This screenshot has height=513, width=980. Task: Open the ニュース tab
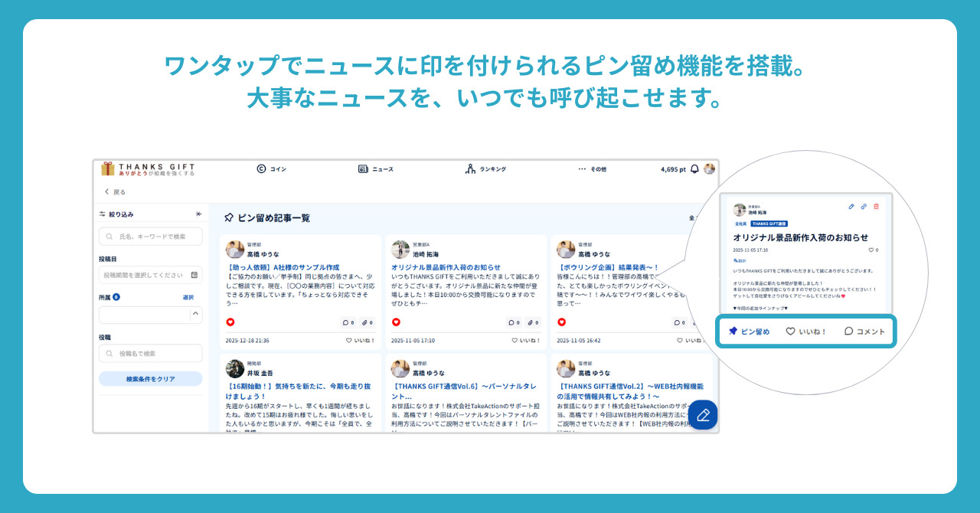point(376,169)
